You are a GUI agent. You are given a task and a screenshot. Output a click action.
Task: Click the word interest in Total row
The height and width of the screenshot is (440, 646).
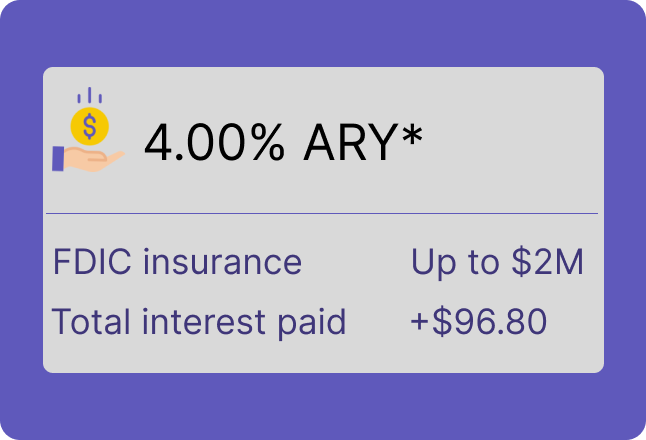[x=204, y=322]
